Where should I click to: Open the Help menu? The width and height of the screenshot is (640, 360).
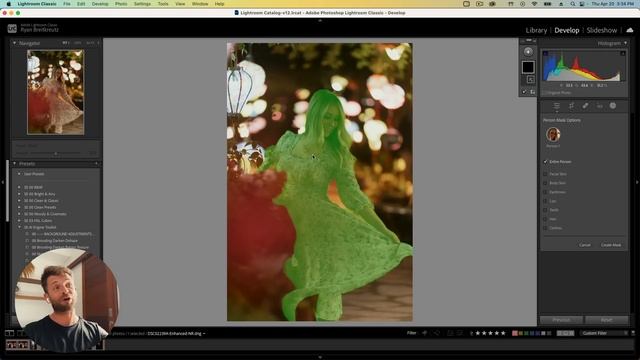(219, 4)
